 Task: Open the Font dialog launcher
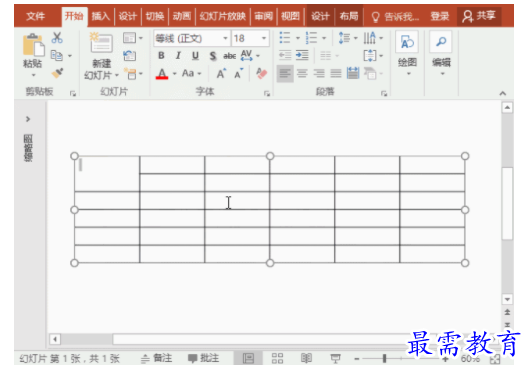[x=267, y=94]
